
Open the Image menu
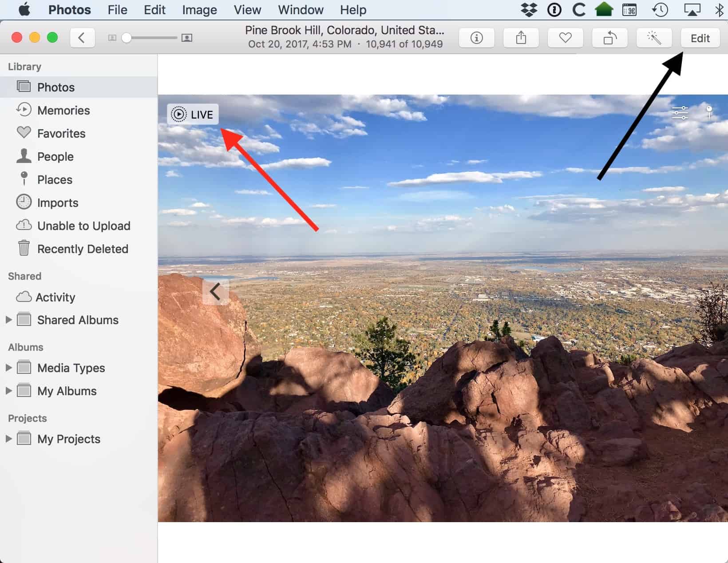[x=199, y=10]
